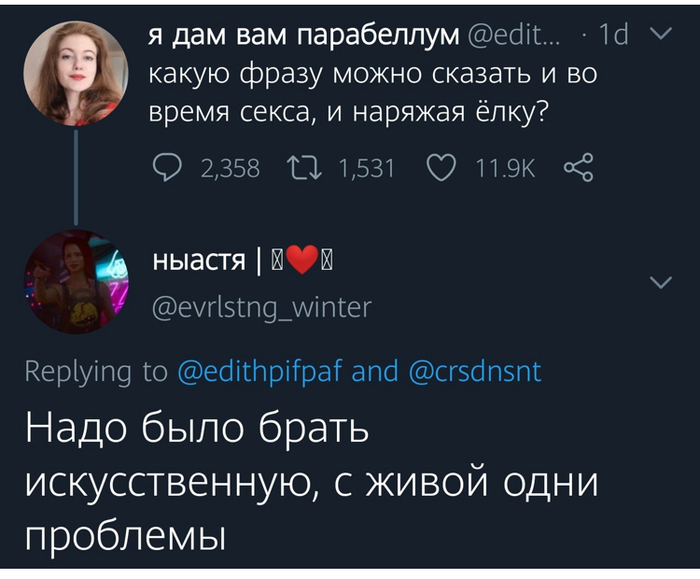Click the 1,531 retweets count
Screen dimensions: 700x579
[367, 170]
